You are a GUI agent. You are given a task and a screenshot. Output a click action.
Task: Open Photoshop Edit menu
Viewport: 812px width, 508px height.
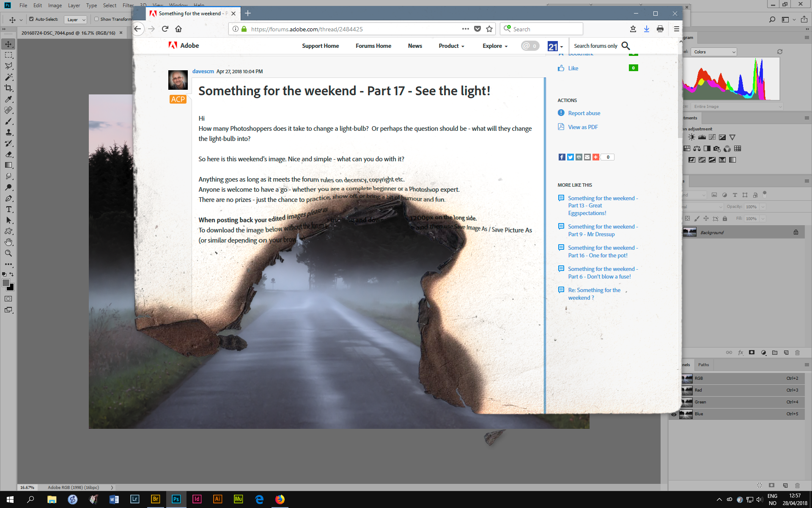pyautogui.click(x=38, y=5)
